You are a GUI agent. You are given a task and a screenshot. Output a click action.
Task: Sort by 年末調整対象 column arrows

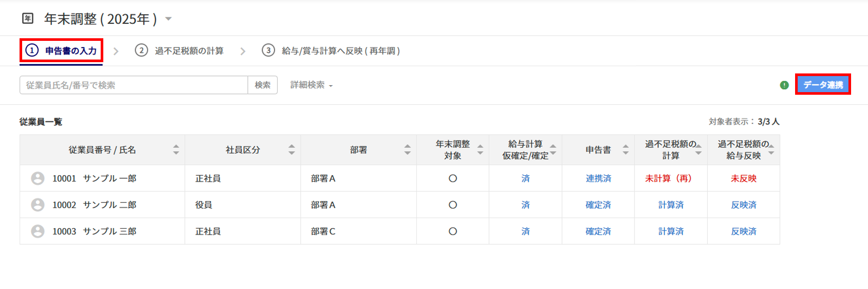click(x=480, y=150)
